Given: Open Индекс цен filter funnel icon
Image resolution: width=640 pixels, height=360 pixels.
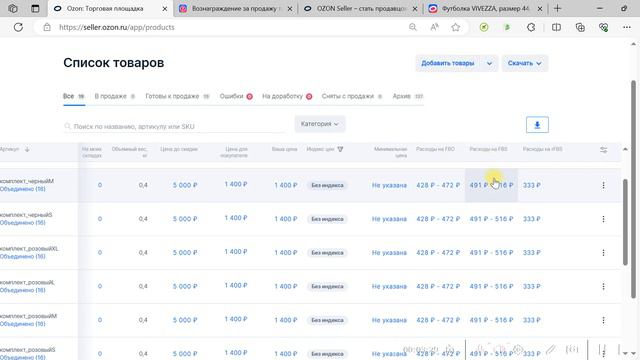Looking at the screenshot, I should [x=340, y=149].
